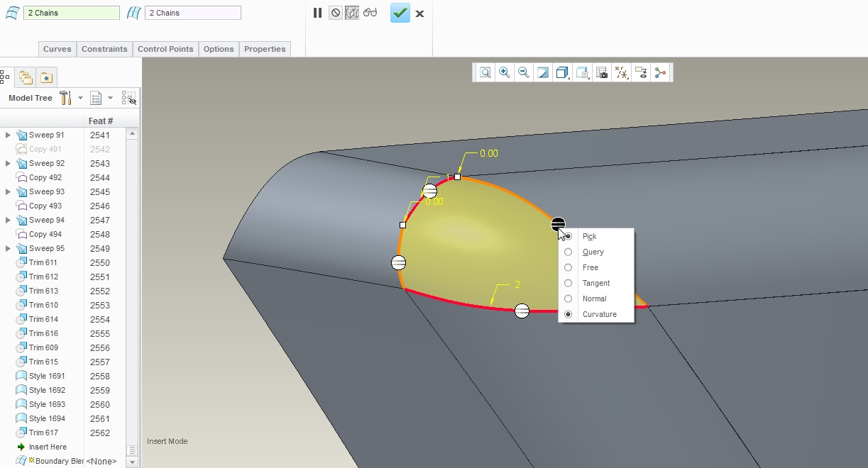Click the first direction surface icon

(12, 13)
